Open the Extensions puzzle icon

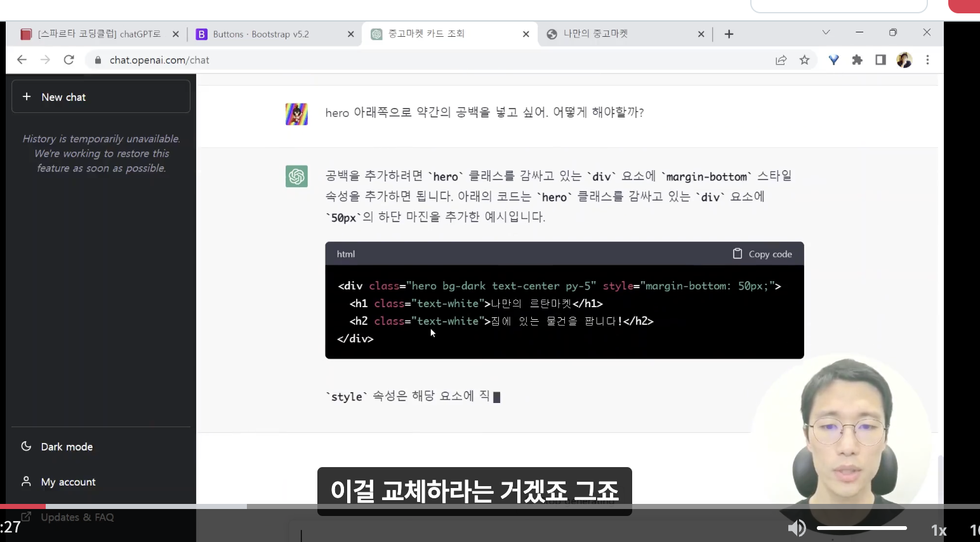(857, 60)
